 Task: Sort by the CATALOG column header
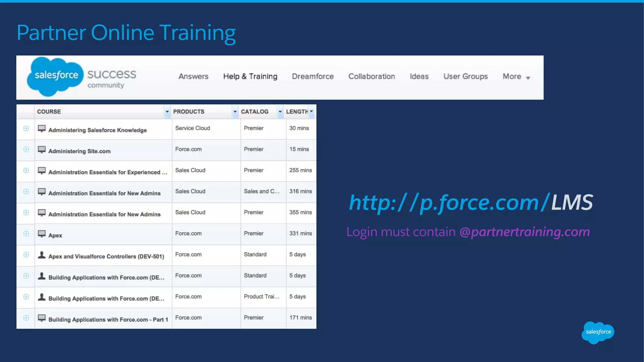tap(255, 112)
